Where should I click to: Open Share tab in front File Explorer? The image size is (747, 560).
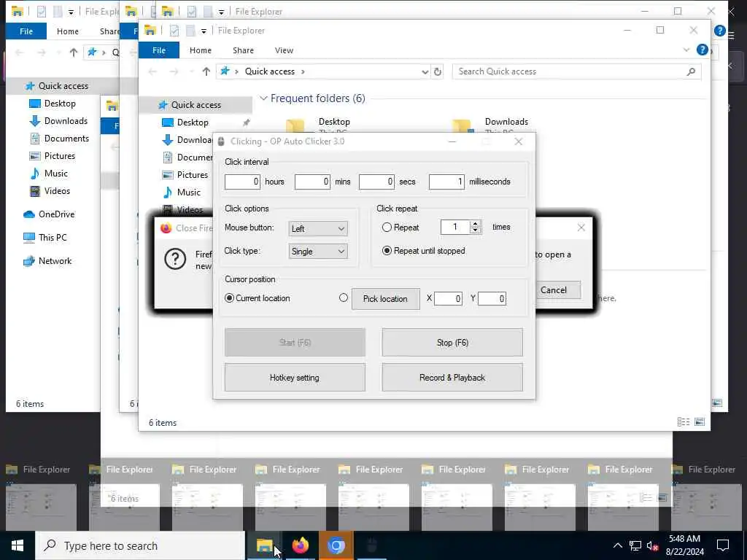tap(243, 50)
